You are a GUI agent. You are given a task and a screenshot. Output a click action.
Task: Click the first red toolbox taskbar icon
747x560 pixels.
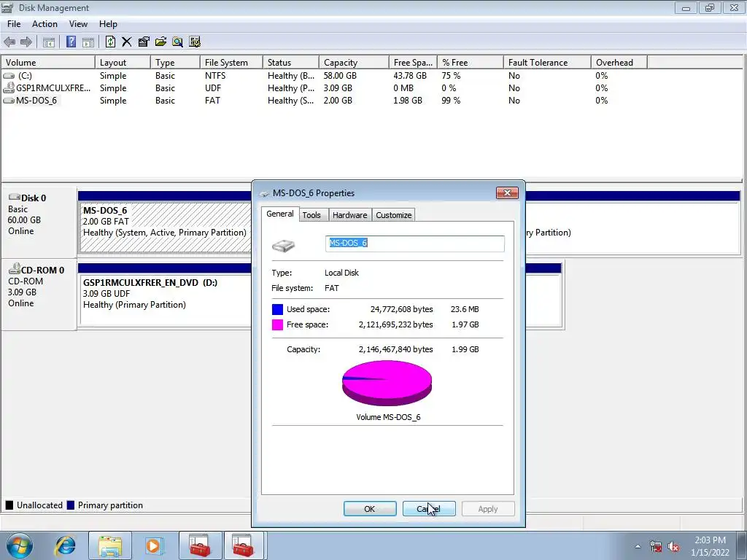pos(200,545)
